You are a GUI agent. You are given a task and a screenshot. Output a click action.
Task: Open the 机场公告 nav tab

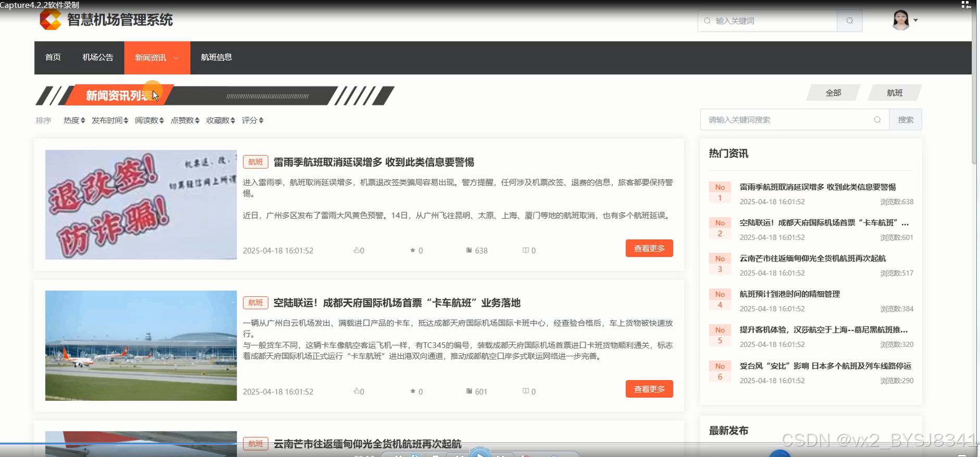click(98, 57)
